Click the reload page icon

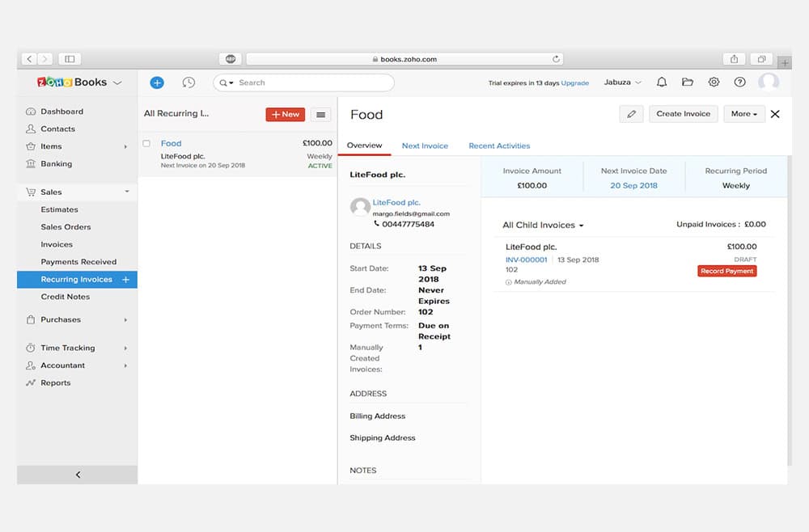pos(556,59)
